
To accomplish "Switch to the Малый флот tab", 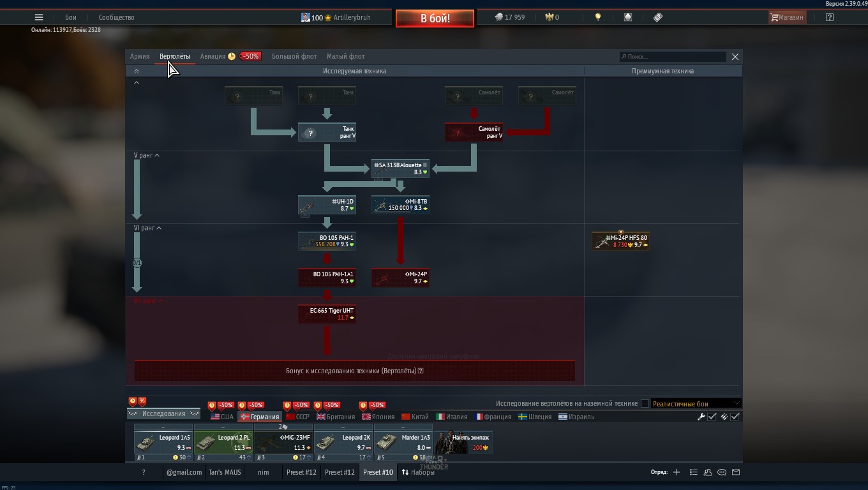I will [x=346, y=56].
